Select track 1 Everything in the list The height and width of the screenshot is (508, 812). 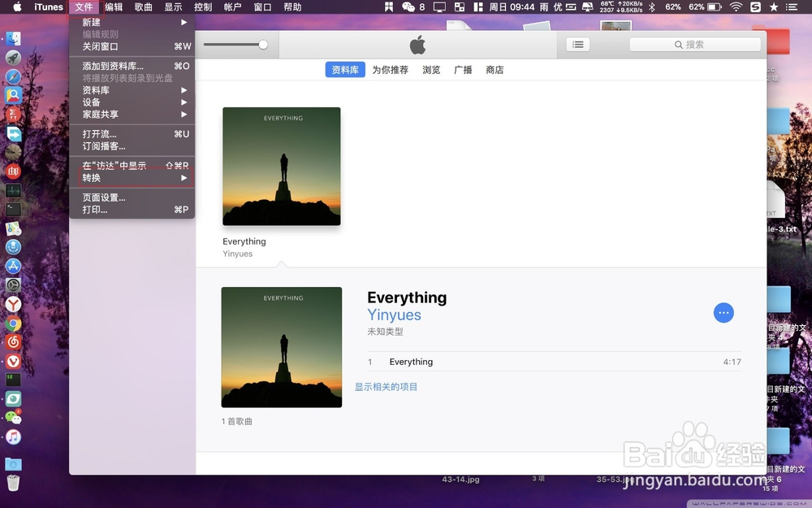click(554, 362)
